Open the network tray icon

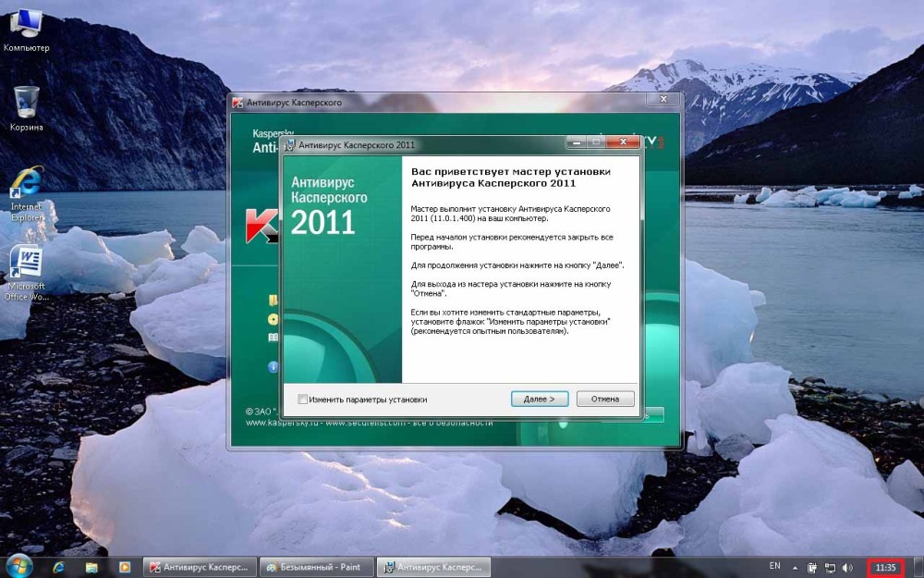pyautogui.click(x=830, y=568)
